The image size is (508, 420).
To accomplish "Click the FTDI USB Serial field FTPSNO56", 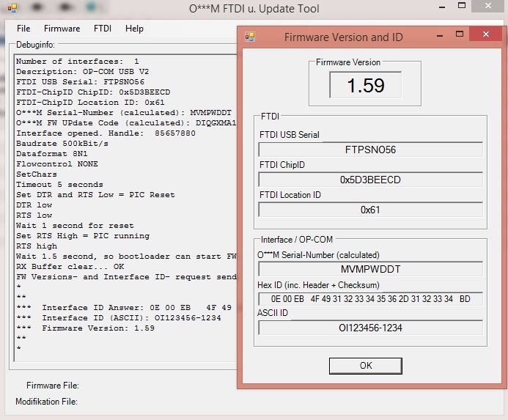I will (370, 150).
